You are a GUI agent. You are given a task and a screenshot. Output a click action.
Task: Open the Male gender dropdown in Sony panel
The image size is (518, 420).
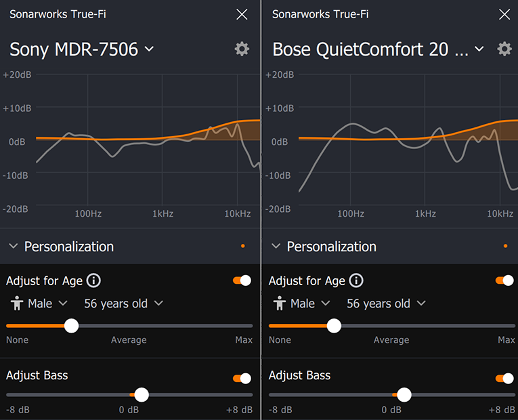47,303
